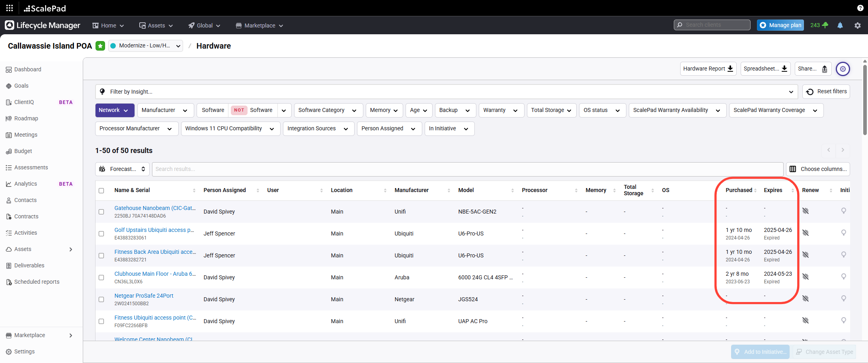Open the Assets menu in top navigation

156,26
